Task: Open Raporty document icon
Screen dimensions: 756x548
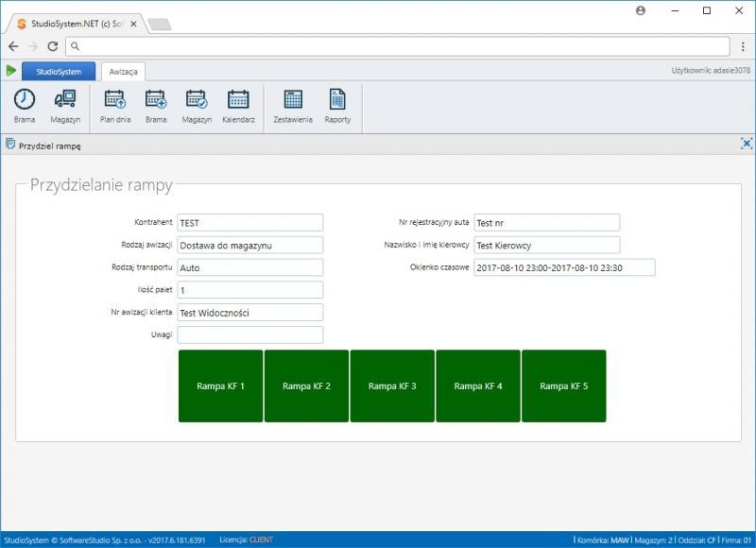Action: click(337, 99)
